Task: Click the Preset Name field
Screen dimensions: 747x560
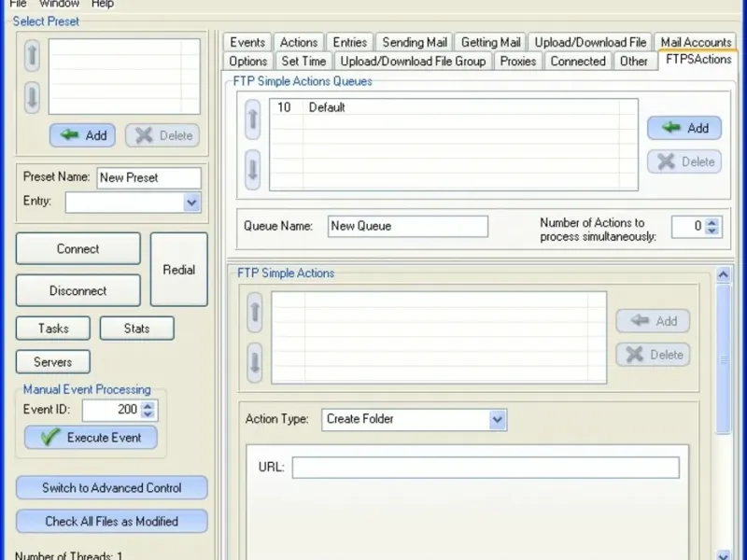Action: [149, 177]
